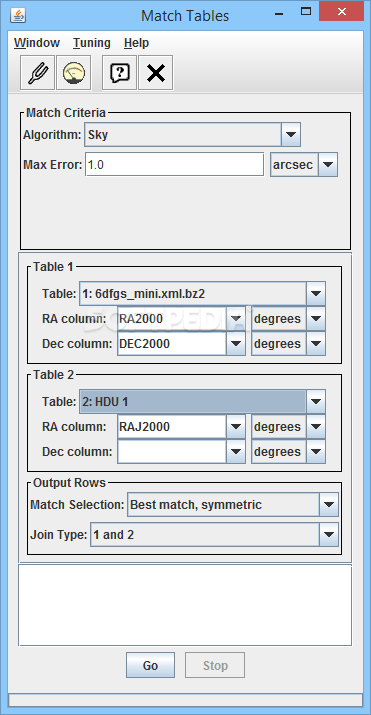This screenshot has width=371, height=715.
Task: Click the black X close toolbar icon
Action: pyautogui.click(x=155, y=73)
